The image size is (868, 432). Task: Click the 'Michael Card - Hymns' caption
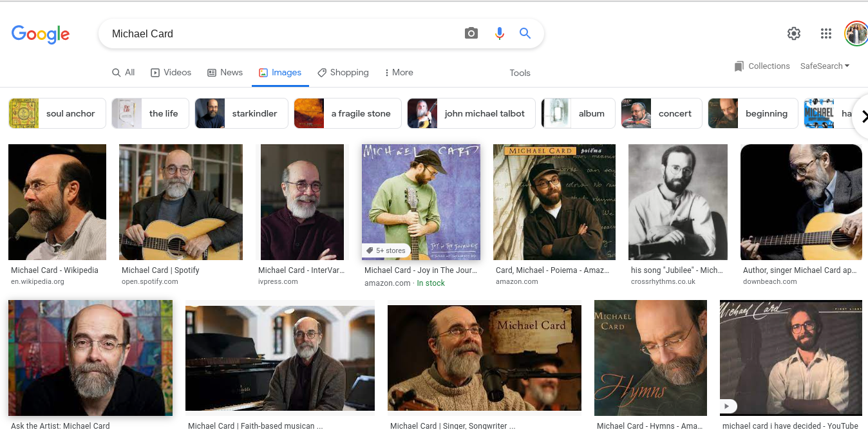click(650, 426)
